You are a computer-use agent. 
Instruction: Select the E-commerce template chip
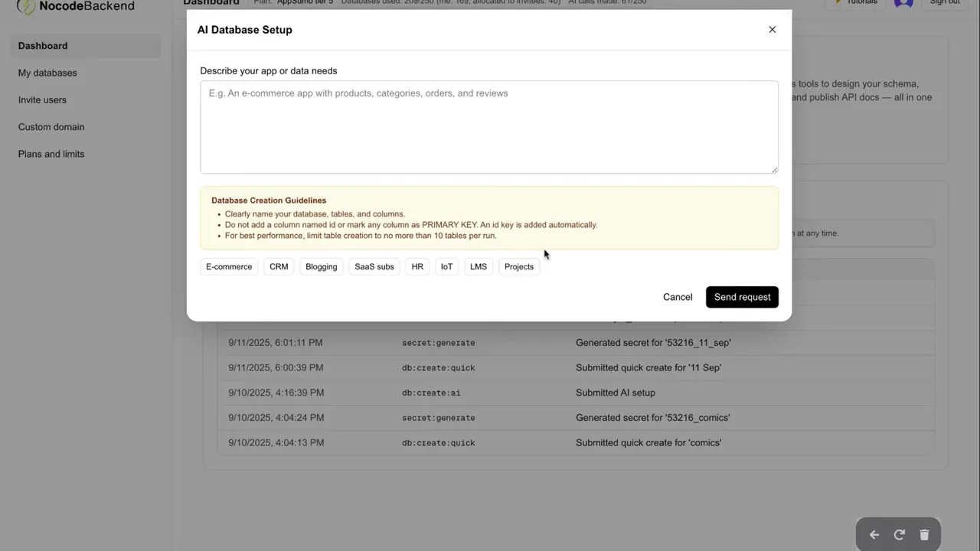pyautogui.click(x=229, y=267)
